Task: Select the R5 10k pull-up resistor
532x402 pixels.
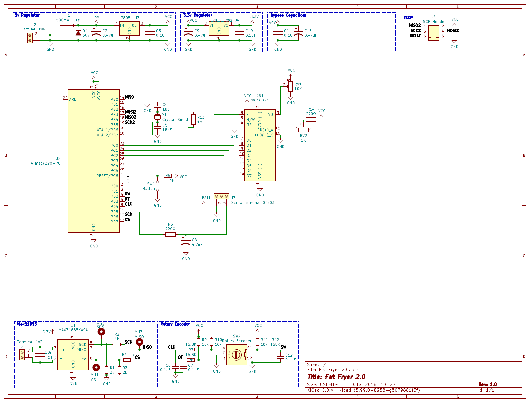Action: click(168, 176)
